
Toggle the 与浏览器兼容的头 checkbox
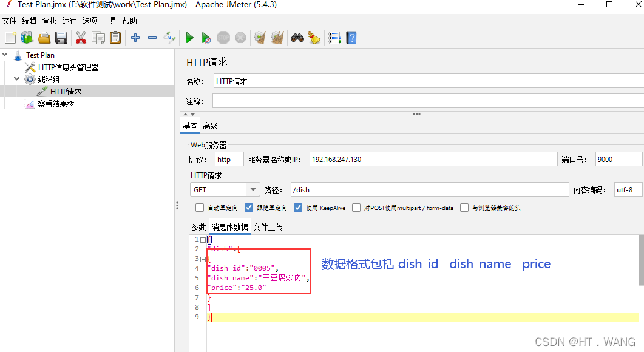coord(464,208)
